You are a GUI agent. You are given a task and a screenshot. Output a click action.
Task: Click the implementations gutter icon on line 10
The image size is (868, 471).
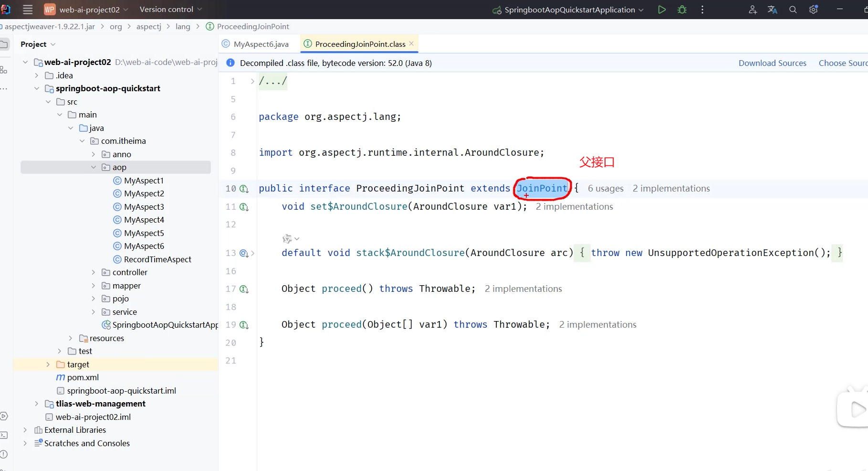(244, 189)
